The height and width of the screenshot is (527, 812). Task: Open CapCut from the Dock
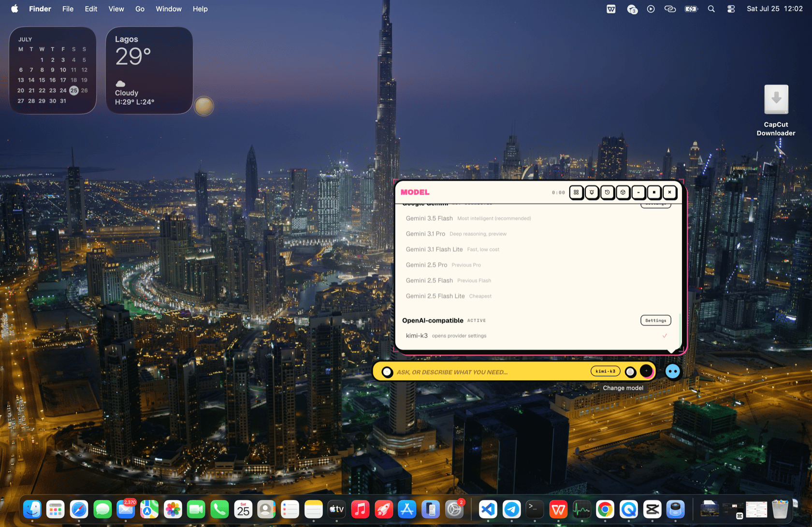pyautogui.click(x=652, y=509)
